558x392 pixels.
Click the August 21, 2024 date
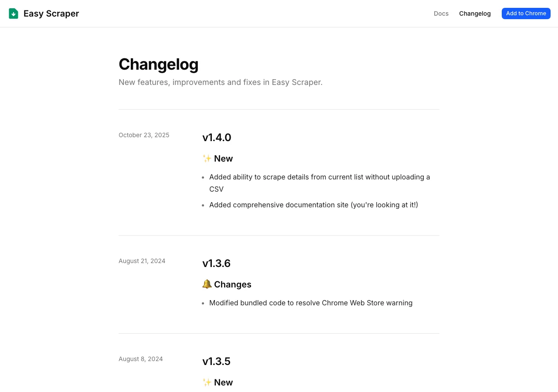click(142, 261)
